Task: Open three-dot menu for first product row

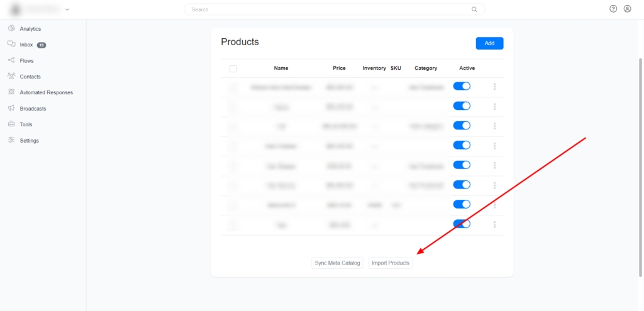Action: point(495,87)
